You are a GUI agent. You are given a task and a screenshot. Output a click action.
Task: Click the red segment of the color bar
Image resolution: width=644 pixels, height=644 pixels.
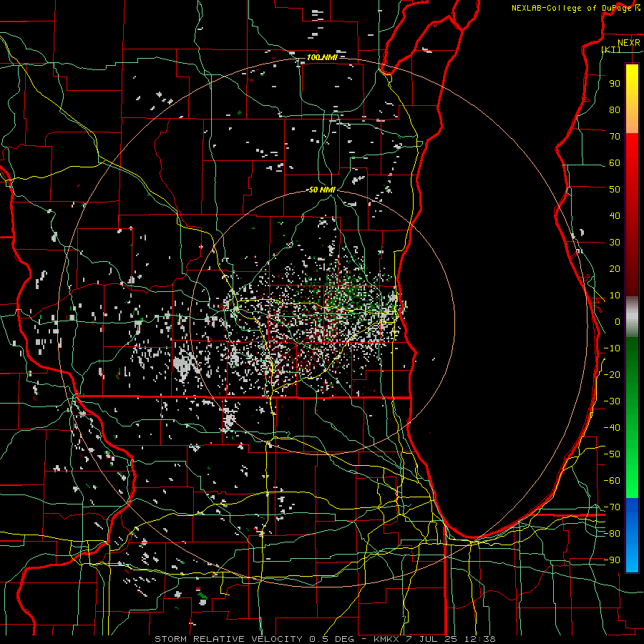click(x=632, y=215)
